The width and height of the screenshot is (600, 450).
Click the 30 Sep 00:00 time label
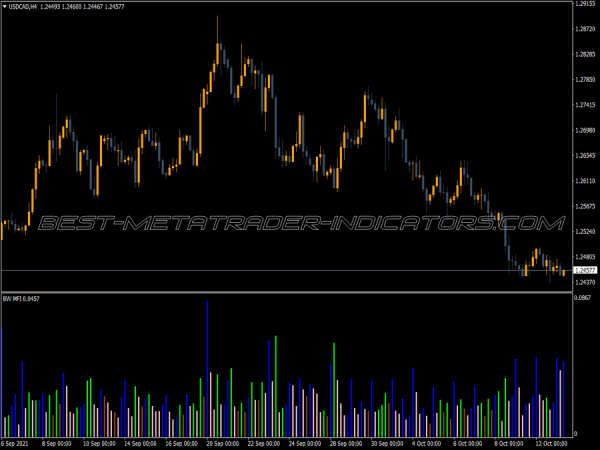pyautogui.click(x=387, y=443)
